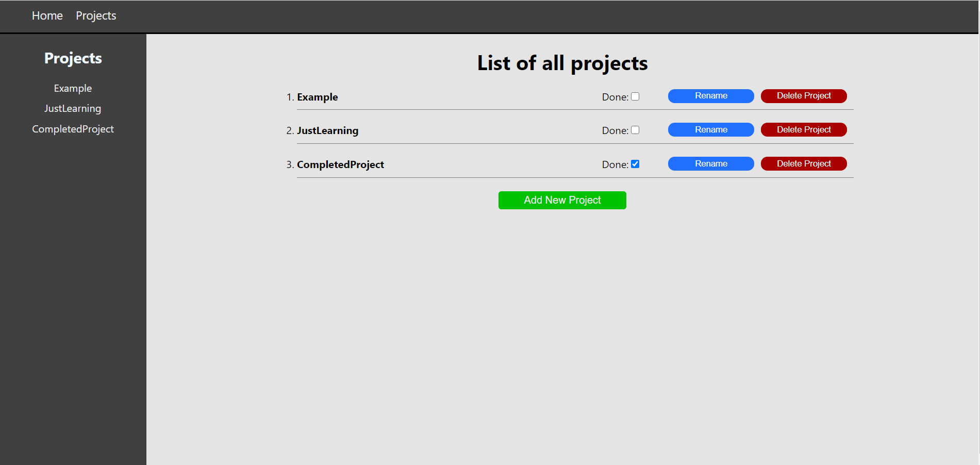This screenshot has width=980, height=465.
Task: Select CompletedProject in the sidebar
Action: click(x=73, y=128)
